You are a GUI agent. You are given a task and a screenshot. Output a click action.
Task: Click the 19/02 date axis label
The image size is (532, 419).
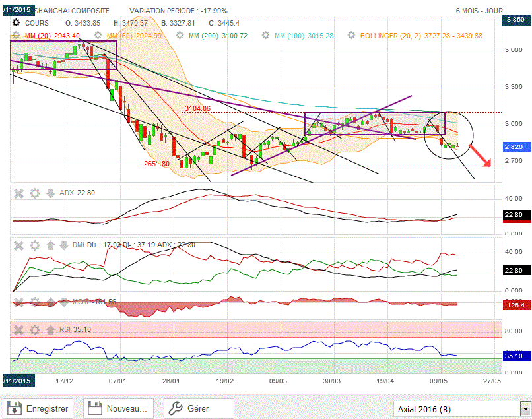pos(224,381)
